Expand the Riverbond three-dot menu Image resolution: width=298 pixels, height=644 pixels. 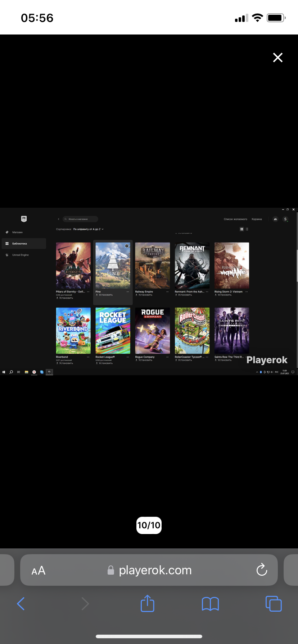[88, 357]
